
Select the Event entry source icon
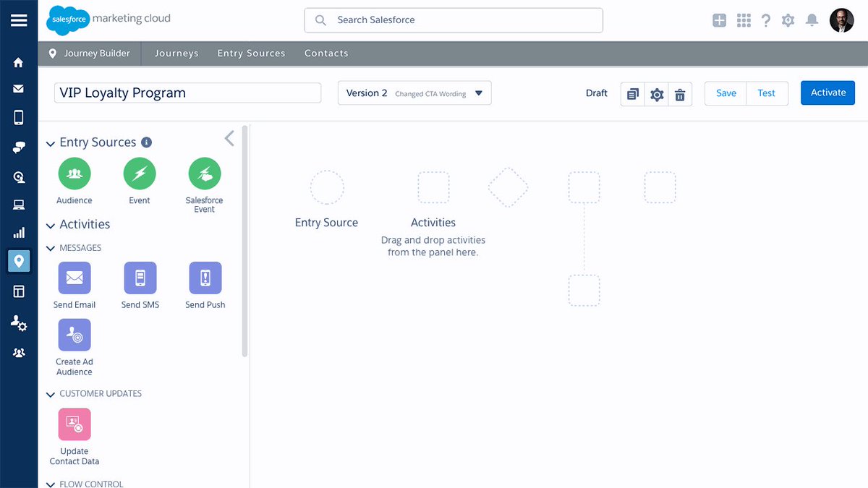coord(140,174)
